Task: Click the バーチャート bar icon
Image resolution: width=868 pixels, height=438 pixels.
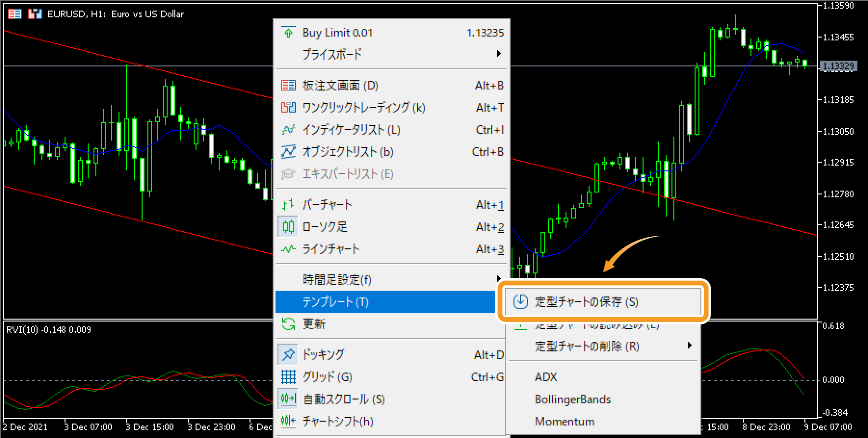Action: 289,205
